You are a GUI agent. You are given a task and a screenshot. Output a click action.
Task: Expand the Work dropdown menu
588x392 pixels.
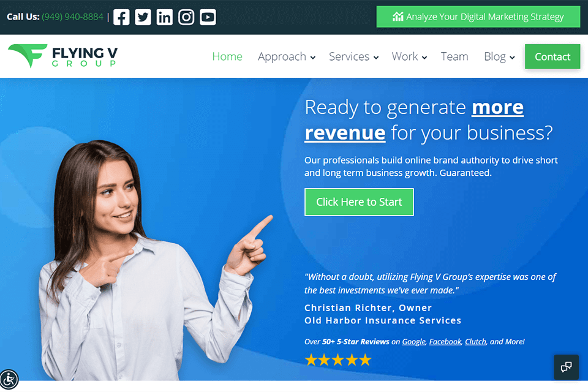(x=409, y=56)
